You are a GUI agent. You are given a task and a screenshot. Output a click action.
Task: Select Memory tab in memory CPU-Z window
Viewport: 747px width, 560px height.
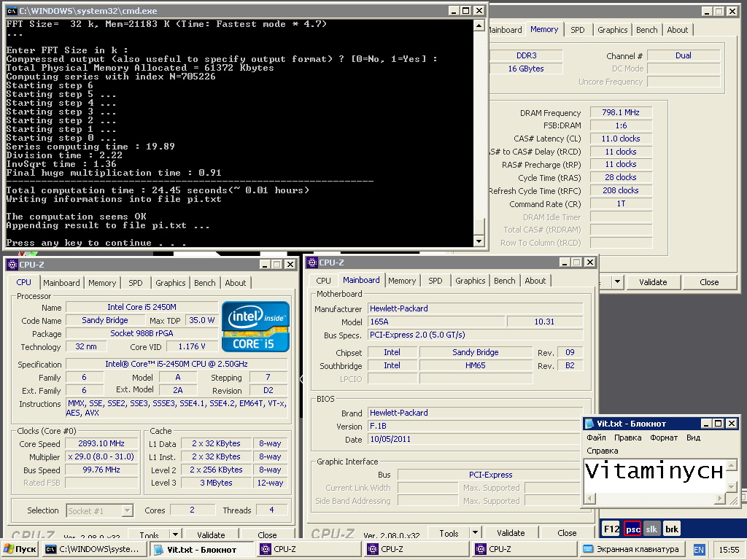[544, 29]
